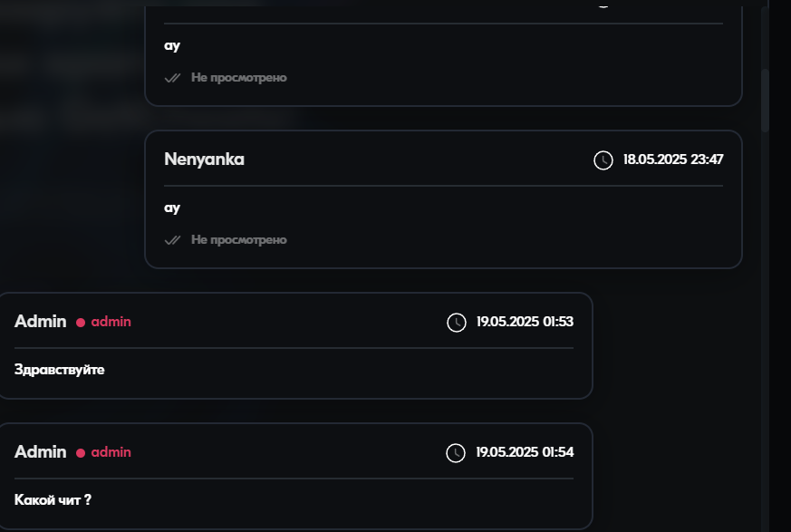Click the double-check icon in Nenyanka's message

(x=172, y=240)
